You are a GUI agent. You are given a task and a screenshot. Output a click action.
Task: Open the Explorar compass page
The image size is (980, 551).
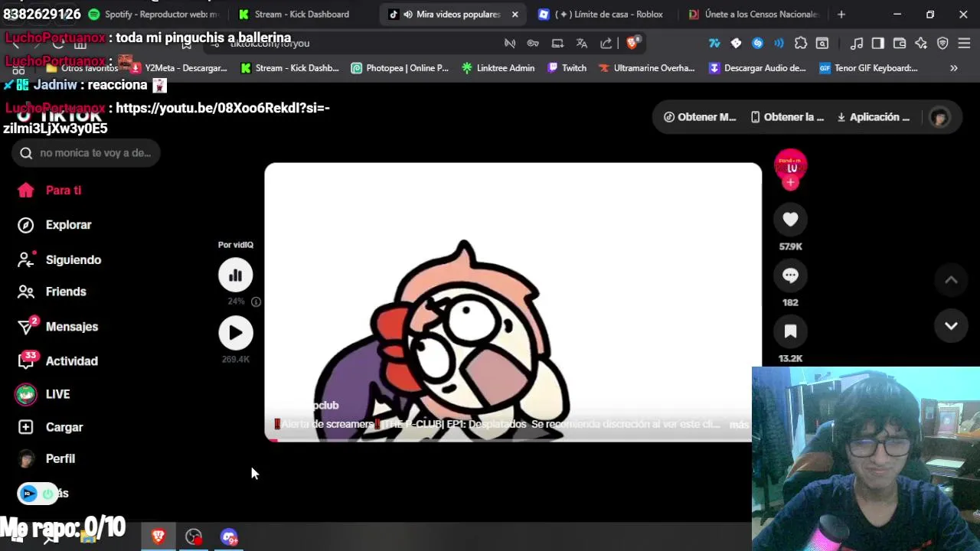tap(55, 225)
